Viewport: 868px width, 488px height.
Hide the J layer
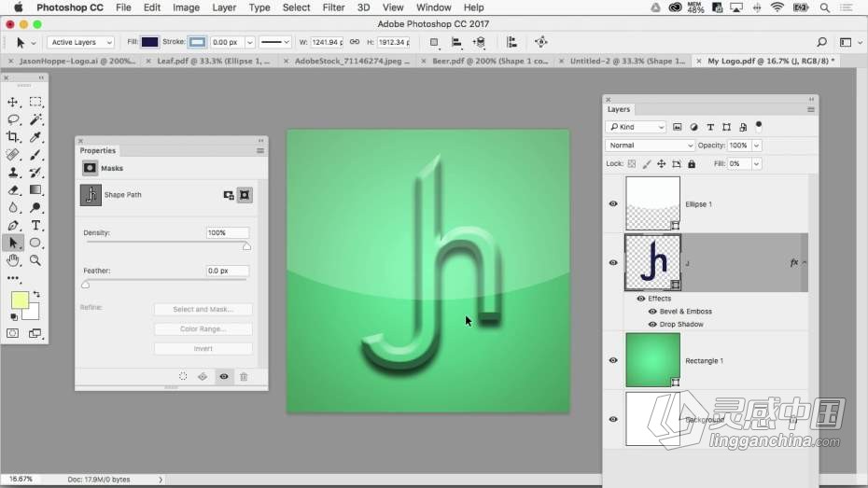tap(613, 263)
